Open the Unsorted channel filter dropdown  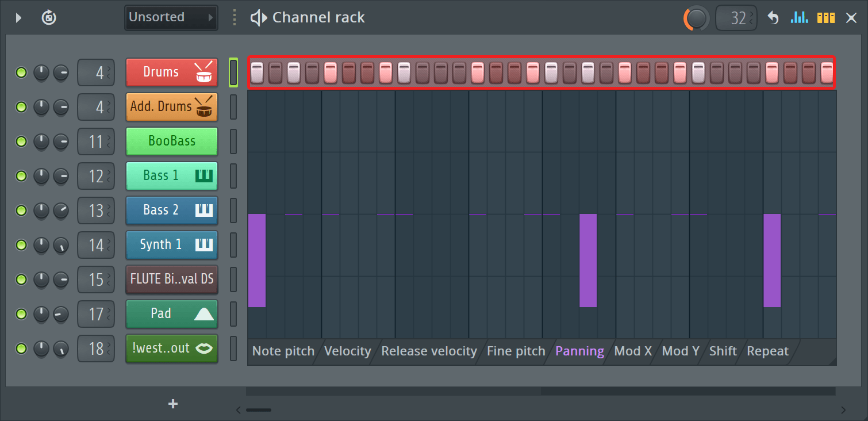point(171,18)
